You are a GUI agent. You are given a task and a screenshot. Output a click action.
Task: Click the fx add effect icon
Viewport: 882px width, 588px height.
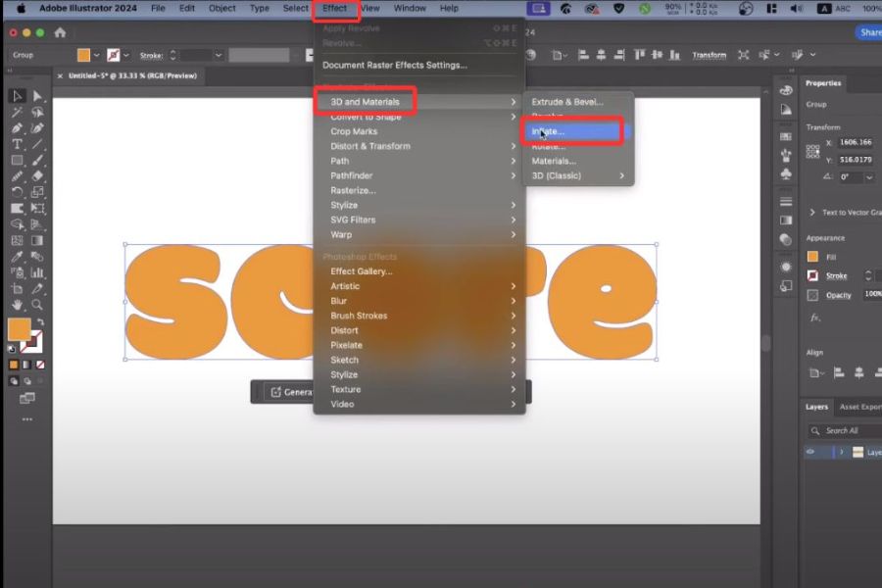tap(813, 318)
